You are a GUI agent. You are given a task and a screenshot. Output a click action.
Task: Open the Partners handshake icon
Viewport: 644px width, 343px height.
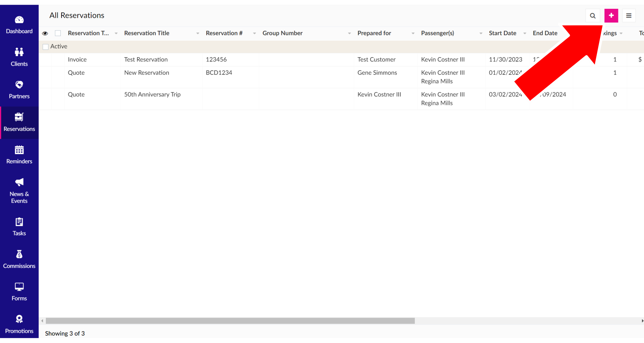pos(19,90)
